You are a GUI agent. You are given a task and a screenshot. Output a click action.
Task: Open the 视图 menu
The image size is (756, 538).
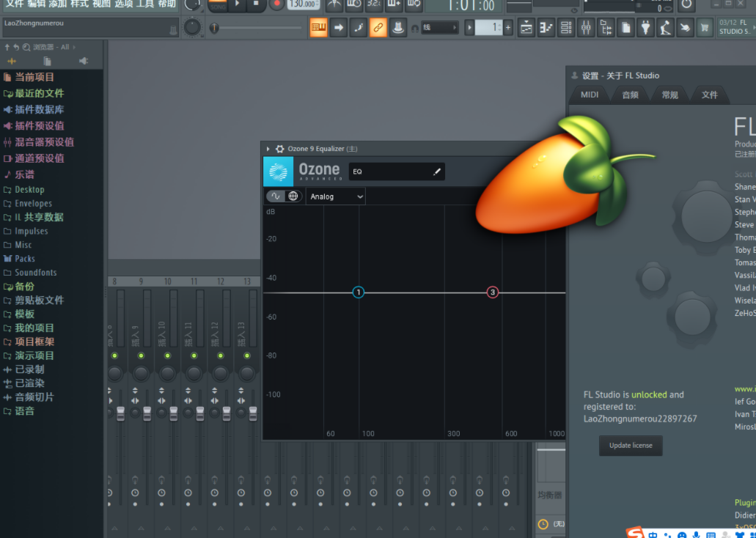(101, 4)
